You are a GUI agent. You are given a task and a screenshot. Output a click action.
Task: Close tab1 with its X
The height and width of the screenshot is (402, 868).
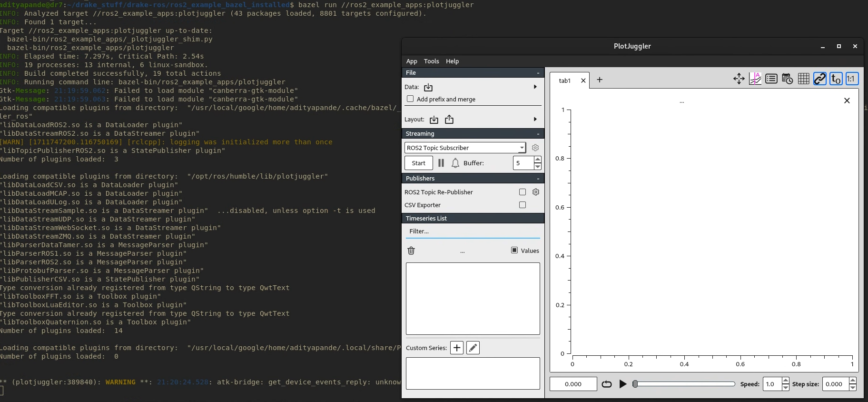583,80
